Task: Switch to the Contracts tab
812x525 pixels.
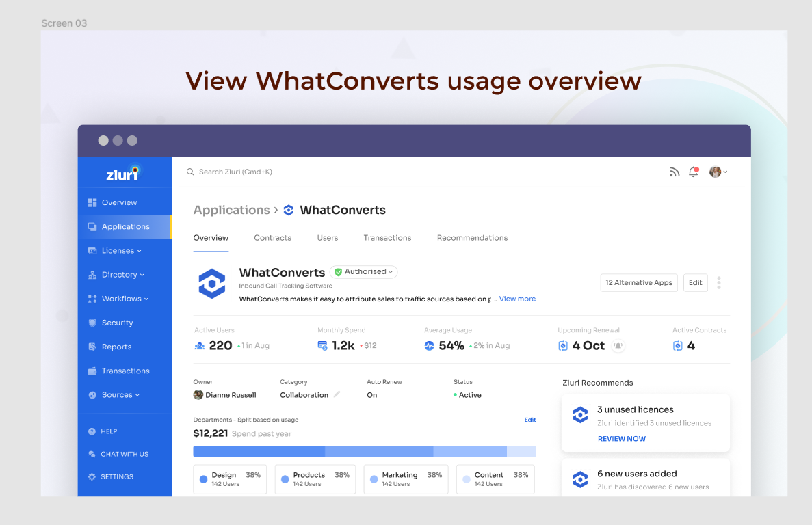Action: point(272,238)
